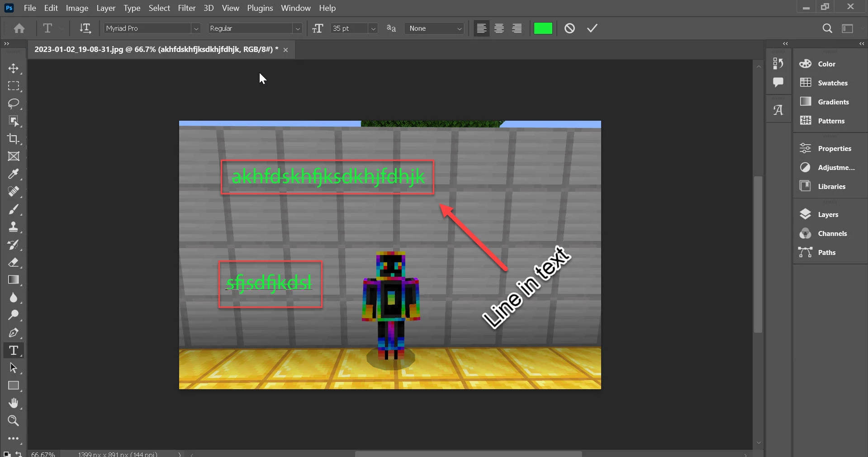Close the 2023-01-02_19-08-31.jpg document tab
Image resolution: width=868 pixels, height=457 pixels.
tap(286, 50)
